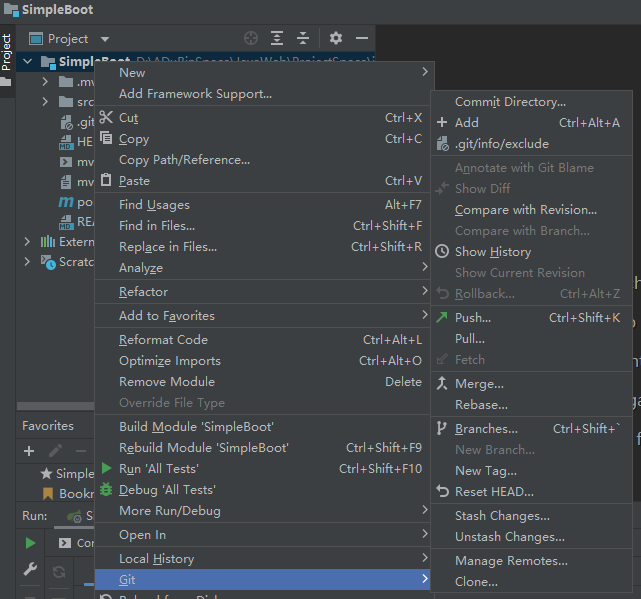Screen dimensions: 641x599
Task: Expand the src folder chevron
Action: click(45, 101)
